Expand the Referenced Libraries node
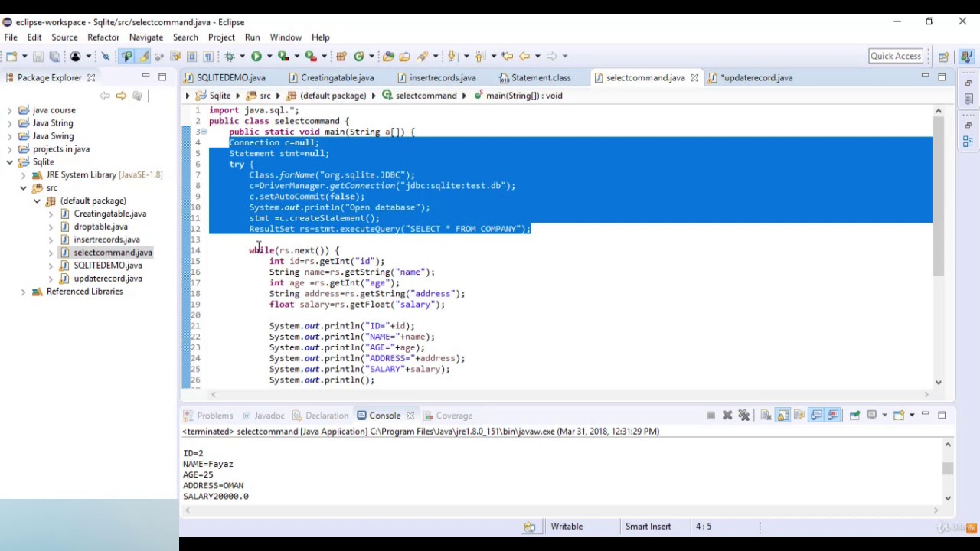 23,291
